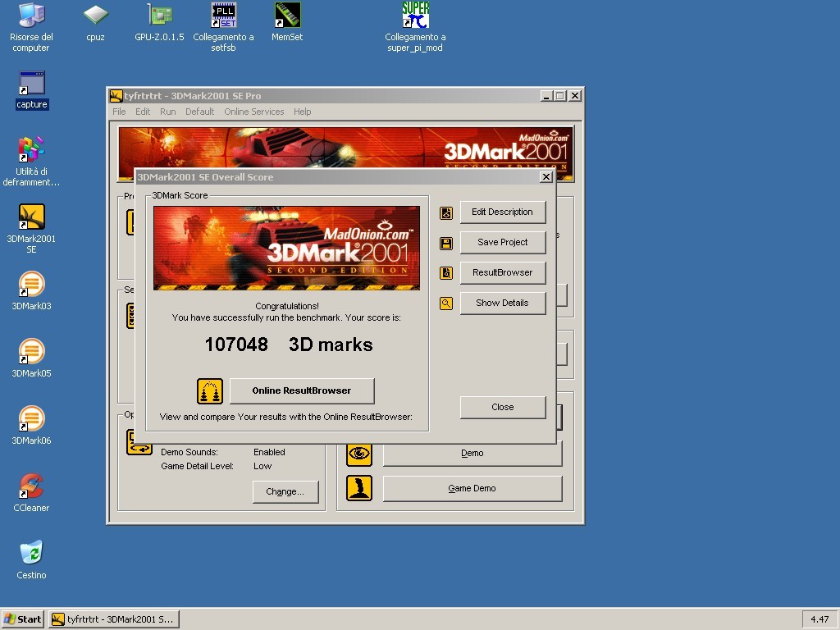840x630 pixels.
Task: Open the Help menu
Action: (x=302, y=112)
